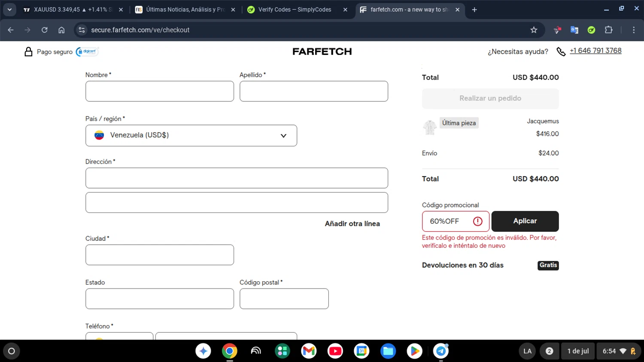Click the red error icon in promo field
This screenshot has width=644, height=362.
[478, 221]
